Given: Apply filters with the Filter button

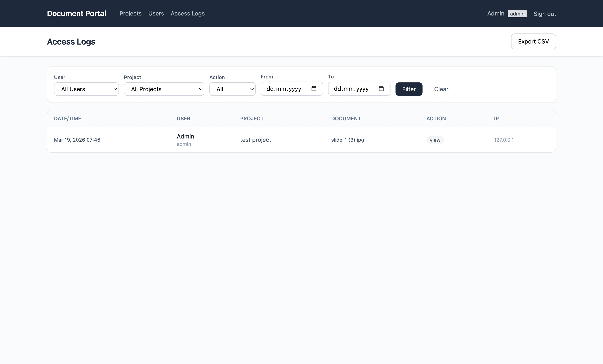Looking at the screenshot, I should tap(409, 89).
